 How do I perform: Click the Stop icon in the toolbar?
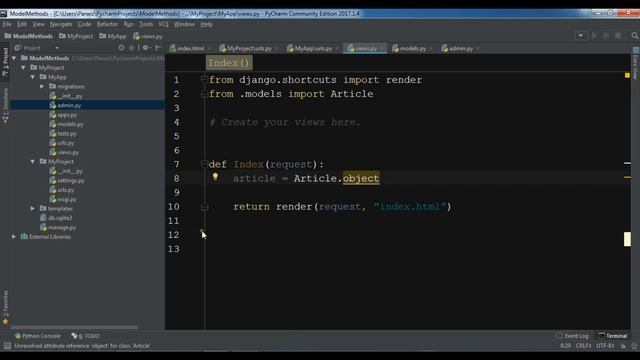(618, 36)
